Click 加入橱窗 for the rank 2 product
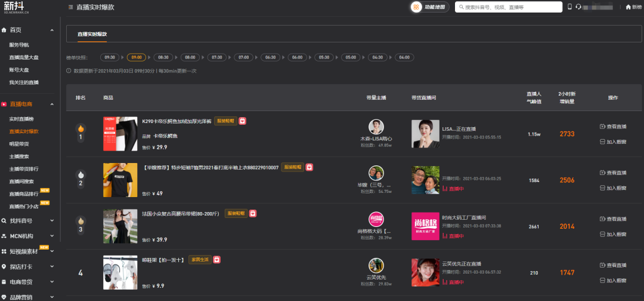644x301 pixels. 613,188
